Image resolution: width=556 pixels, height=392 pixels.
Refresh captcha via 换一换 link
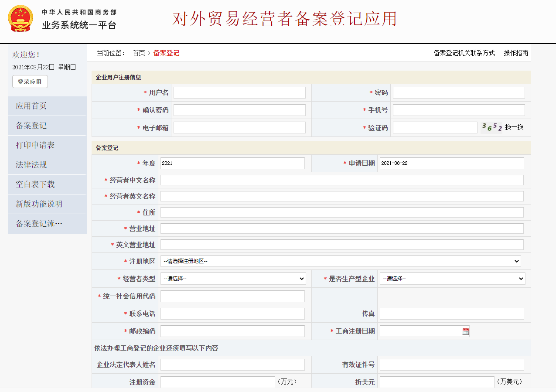(514, 127)
